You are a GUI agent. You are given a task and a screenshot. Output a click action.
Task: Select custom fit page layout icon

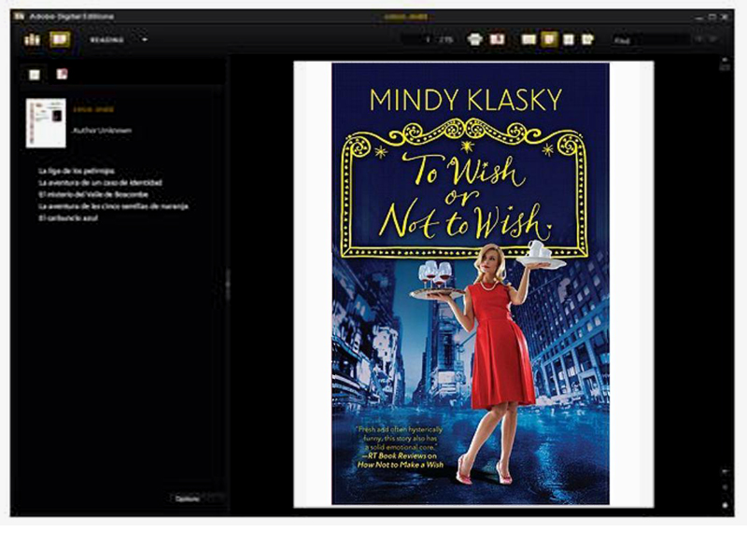click(587, 39)
